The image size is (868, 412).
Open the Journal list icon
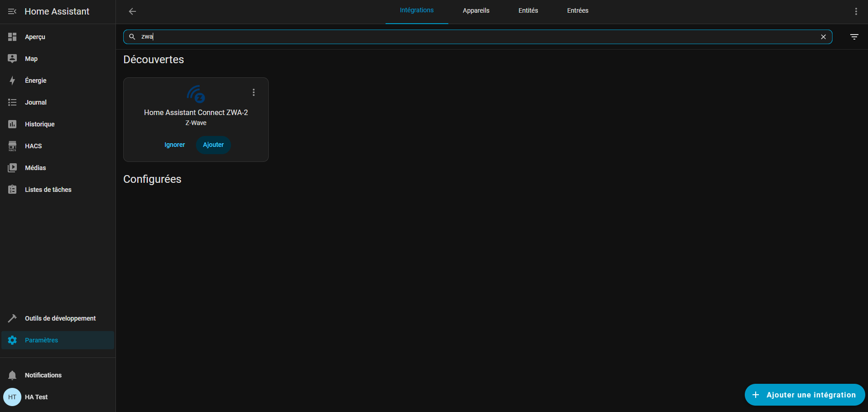(x=12, y=102)
